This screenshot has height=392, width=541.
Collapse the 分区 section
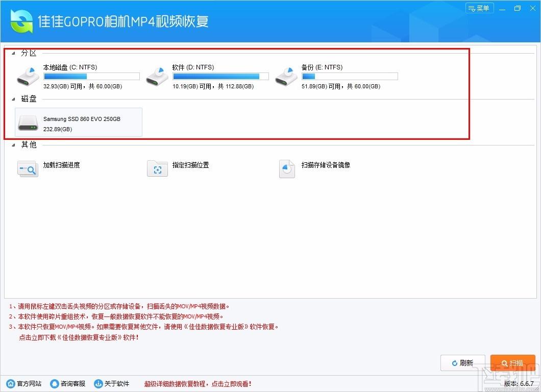(x=13, y=53)
